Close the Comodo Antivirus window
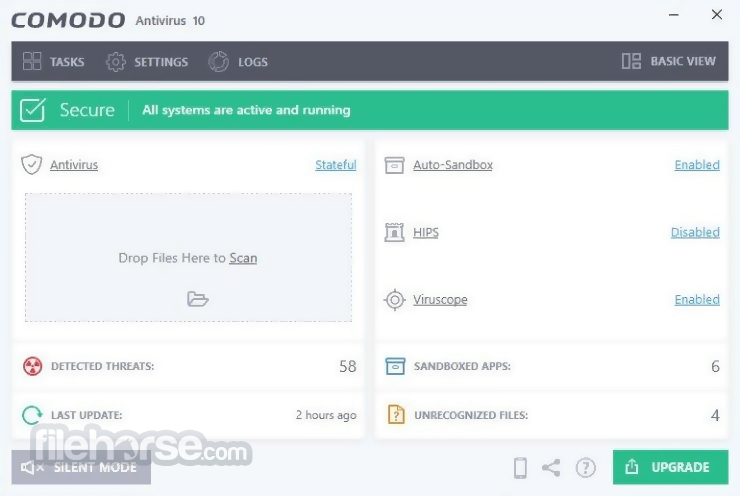 pyautogui.click(x=716, y=15)
